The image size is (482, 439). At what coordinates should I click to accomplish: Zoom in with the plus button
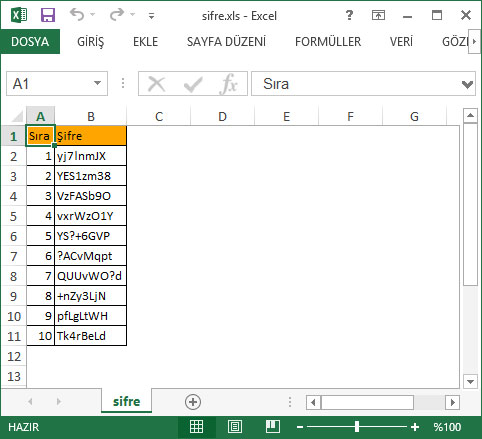[x=415, y=427]
